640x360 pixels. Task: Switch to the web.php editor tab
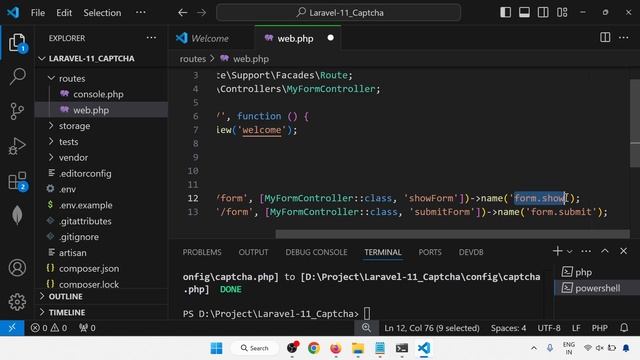(x=295, y=38)
